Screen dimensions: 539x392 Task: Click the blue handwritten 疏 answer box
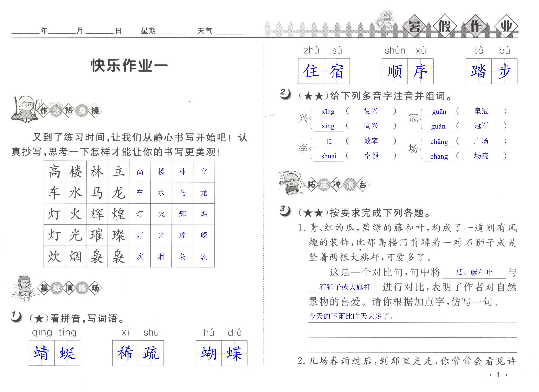(151, 353)
